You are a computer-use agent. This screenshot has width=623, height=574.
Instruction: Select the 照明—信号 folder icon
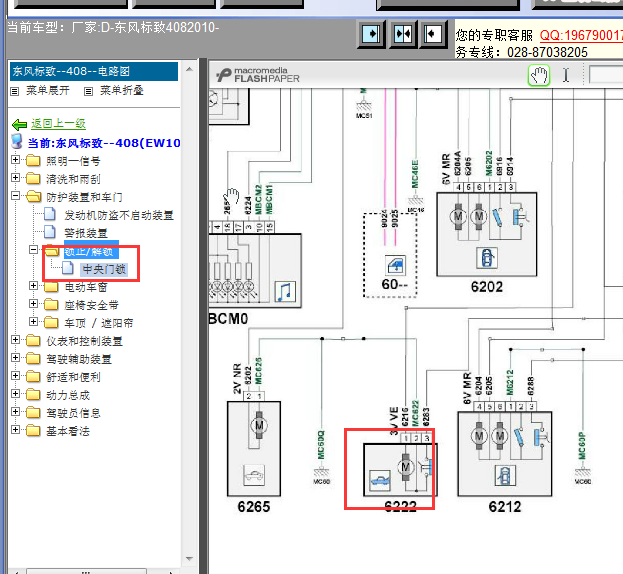pos(33,161)
